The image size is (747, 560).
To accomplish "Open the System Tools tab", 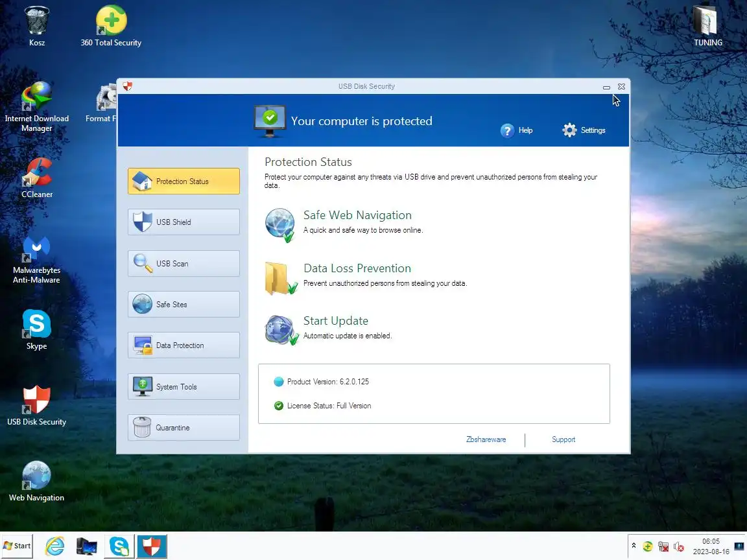I will click(184, 387).
